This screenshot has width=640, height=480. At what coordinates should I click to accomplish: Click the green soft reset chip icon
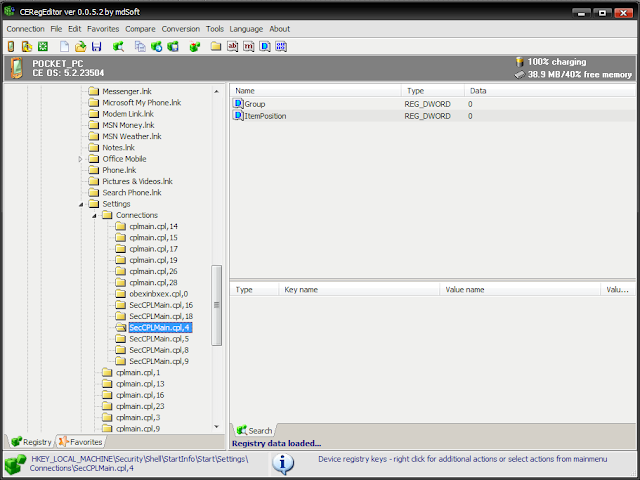pyautogui.click(x=43, y=47)
